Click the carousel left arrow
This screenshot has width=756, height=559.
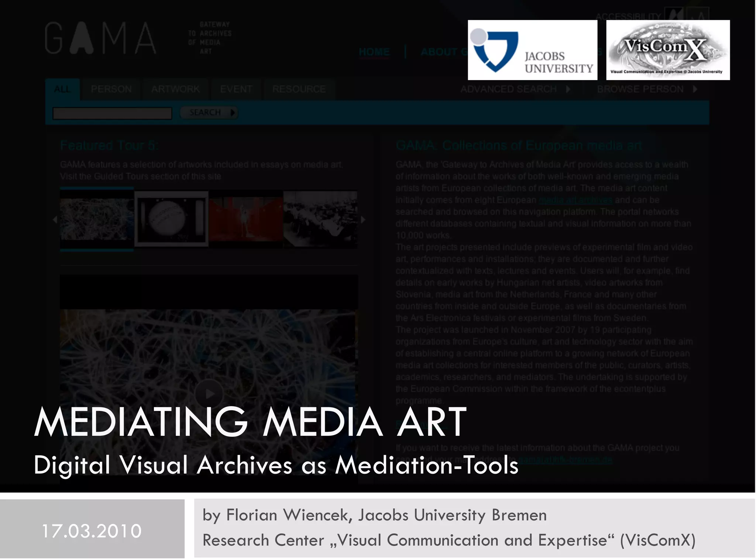(x=55, y=220)
